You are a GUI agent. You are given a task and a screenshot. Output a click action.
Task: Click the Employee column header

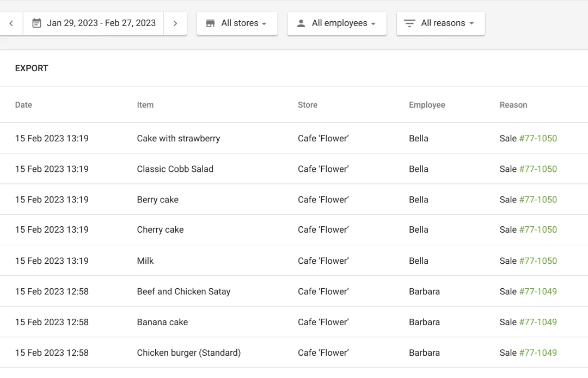coord(427,105)
